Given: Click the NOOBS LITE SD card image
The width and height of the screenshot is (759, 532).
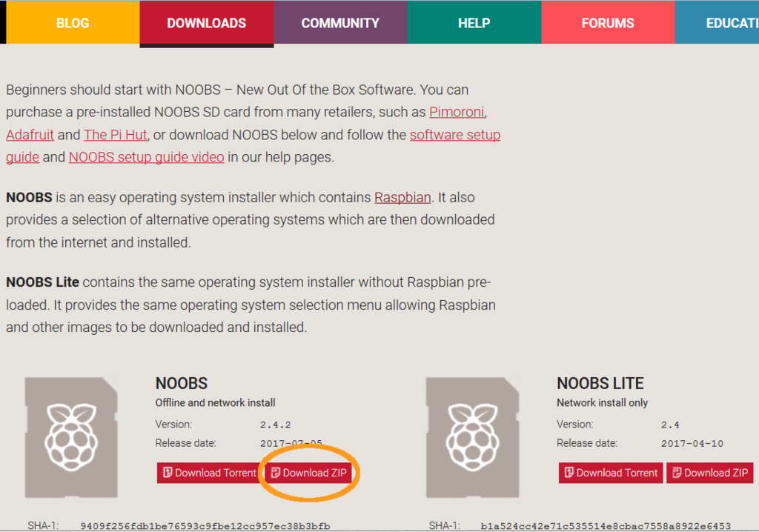Looking at the screenshot, I should [472, 437].
